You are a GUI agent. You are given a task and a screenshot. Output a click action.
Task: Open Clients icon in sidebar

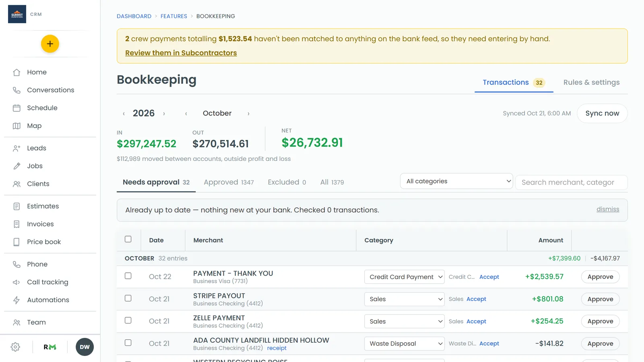(x=17, y=184)
